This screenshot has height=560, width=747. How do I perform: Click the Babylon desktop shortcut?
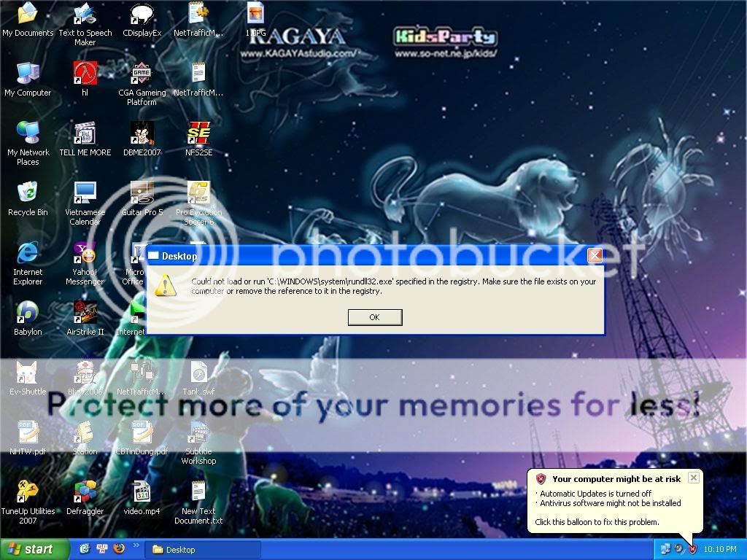(x=28, y=318)
